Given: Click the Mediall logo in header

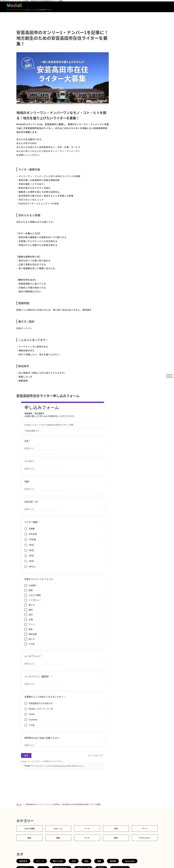Looking at the screenshot, I should click(x=14, y=5).
